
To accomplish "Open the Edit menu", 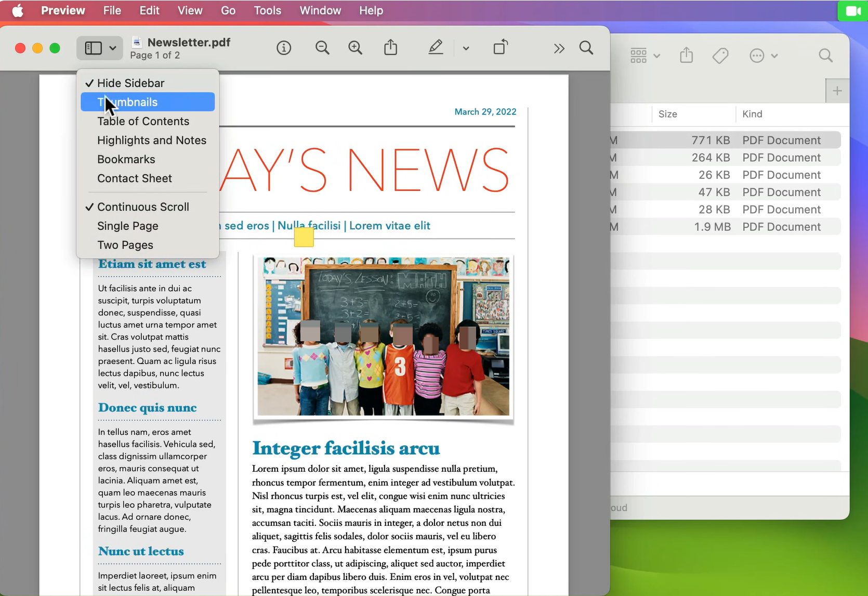I will 150,10.
